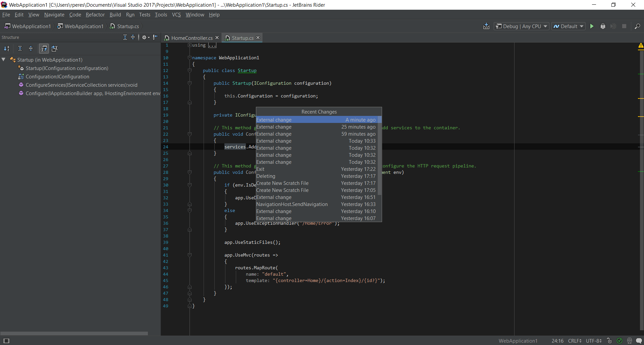Image resolution: width=644 pixels, height=345 pixels.
Task: Select Configuration:IConfiguration in Structure
Action: click(x=54, y=77)
